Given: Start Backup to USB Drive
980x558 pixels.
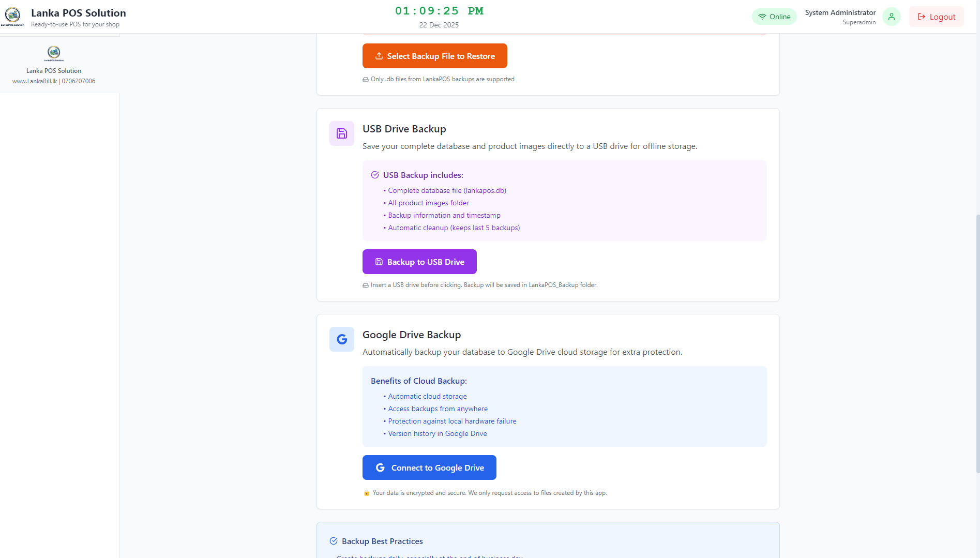Looking at the screenshot, I should 419,262.
